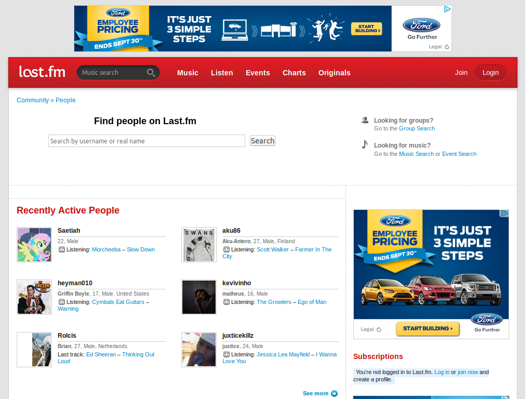Click the Join link in header
The height and width of the screenshot is (399, 532).
pos(461,73)
